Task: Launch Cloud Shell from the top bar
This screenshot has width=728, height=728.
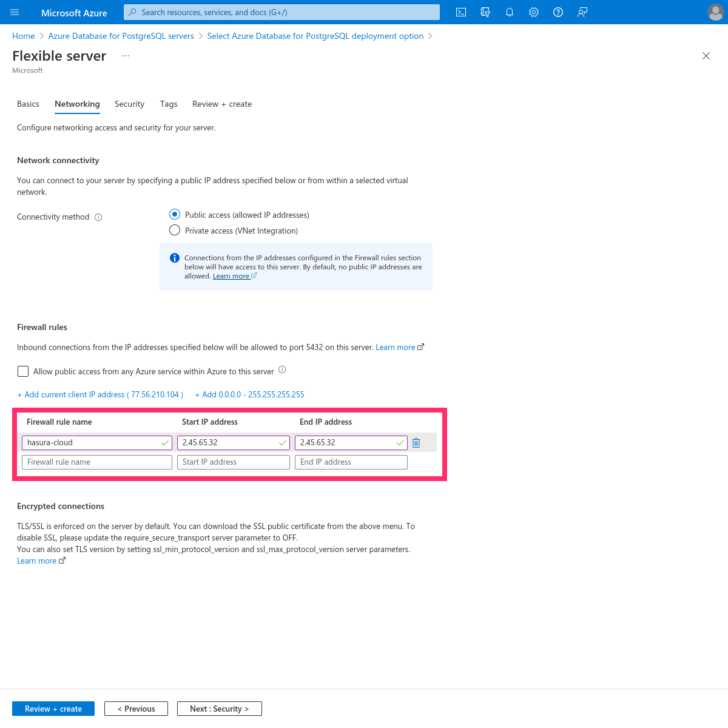Action: click(461, 12)
